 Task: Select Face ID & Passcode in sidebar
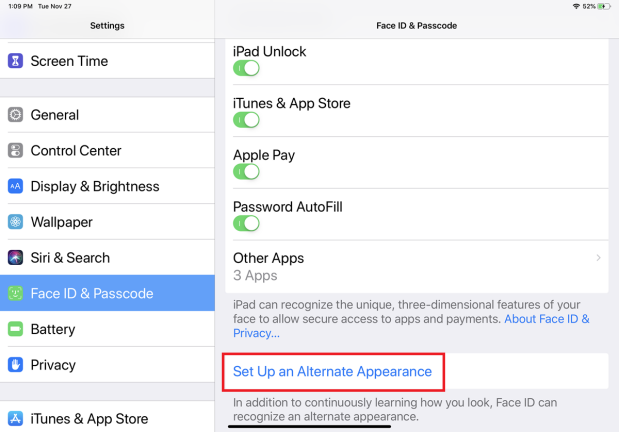click(x=107, y=293)
